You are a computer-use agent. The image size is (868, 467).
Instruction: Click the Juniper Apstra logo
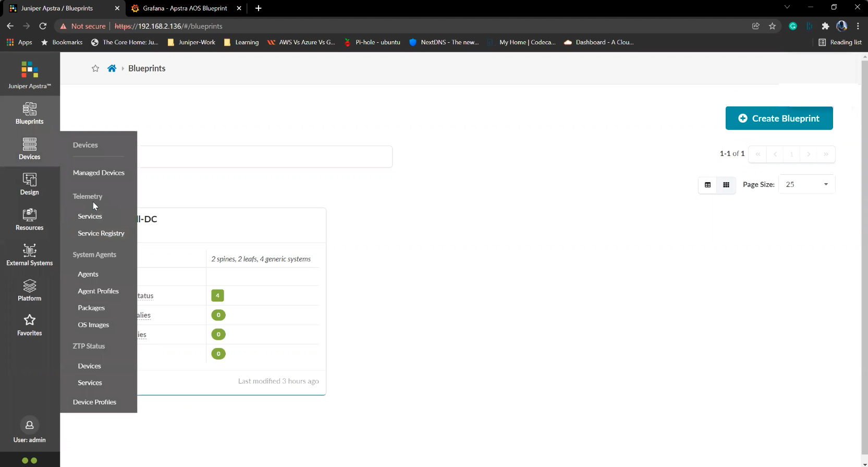pyautogui.click(x=30, y=75)
